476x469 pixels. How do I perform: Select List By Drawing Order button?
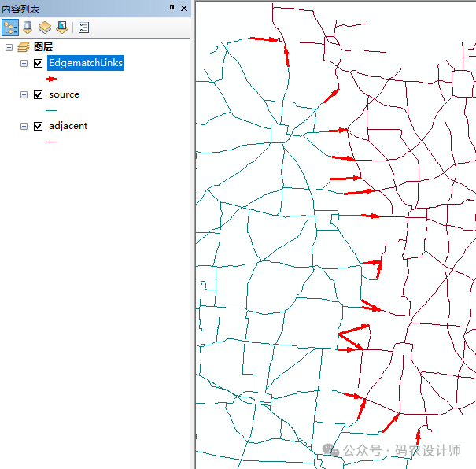click(x=10, y=28)
